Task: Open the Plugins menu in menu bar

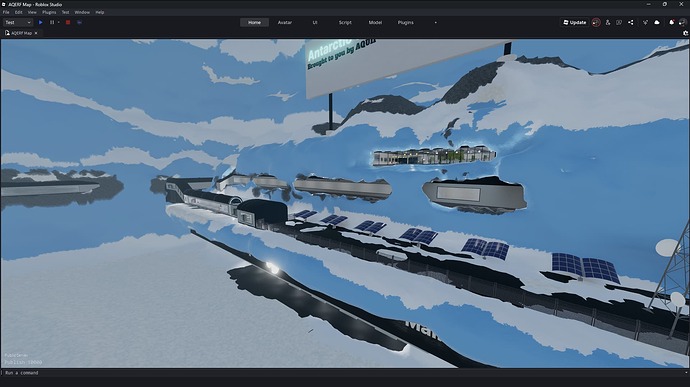Action: (49, 12)
